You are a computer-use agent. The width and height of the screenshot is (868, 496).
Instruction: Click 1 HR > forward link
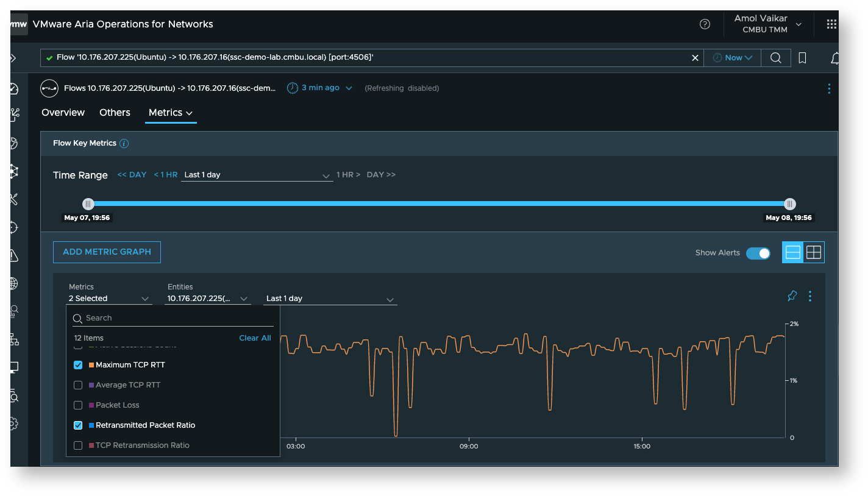coord(348,175)
